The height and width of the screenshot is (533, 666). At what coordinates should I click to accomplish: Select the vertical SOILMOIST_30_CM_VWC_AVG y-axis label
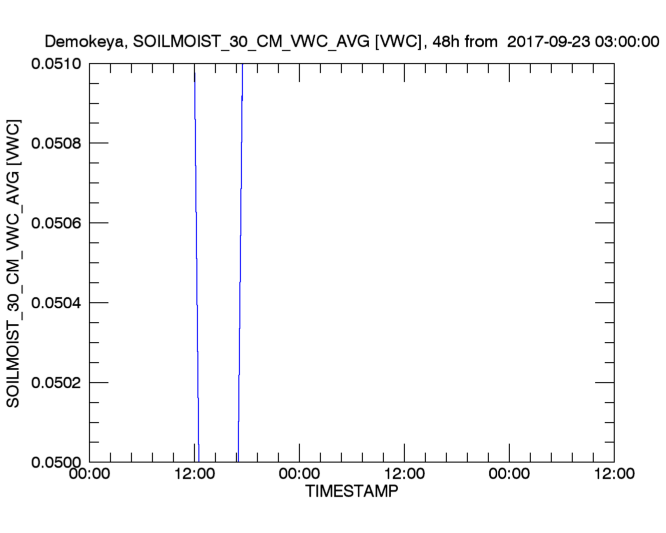click(x=15, y=262)
